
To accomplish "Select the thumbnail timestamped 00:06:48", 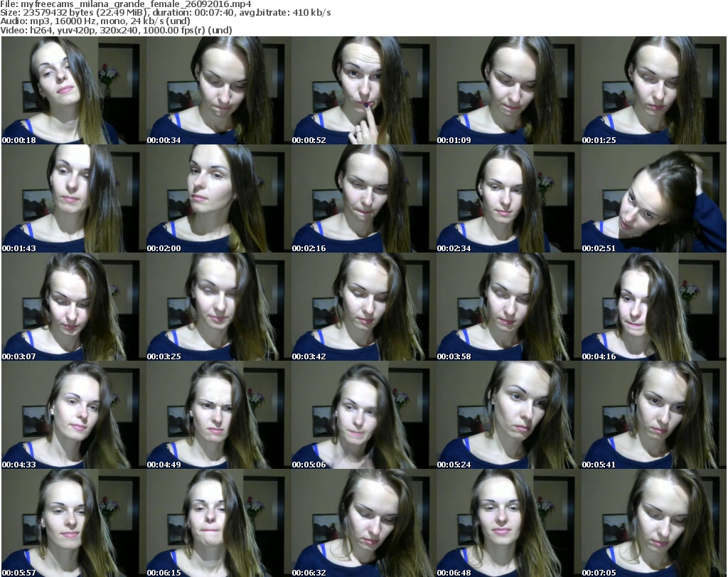I will (x=509, y=523).
